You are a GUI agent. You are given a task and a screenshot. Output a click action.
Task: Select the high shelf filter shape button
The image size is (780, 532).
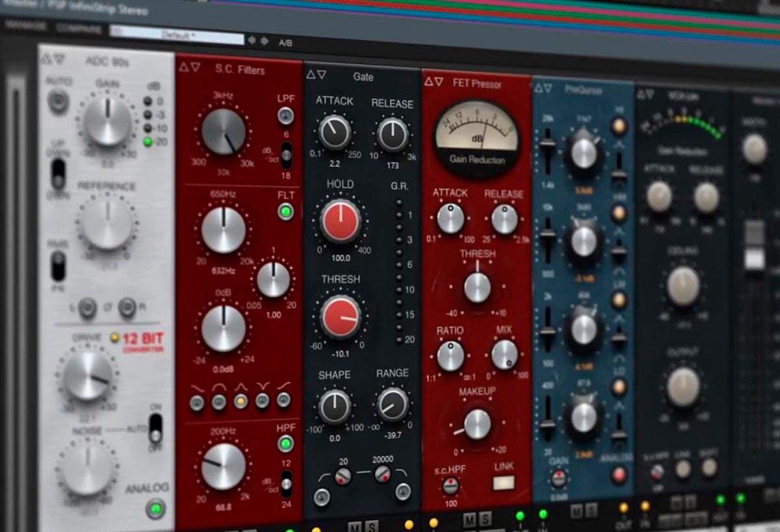(283, 399)
